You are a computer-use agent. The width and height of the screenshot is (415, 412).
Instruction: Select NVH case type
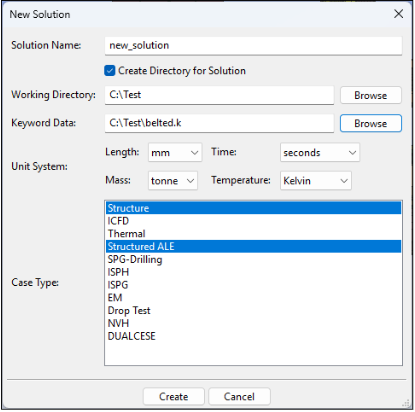254,323
